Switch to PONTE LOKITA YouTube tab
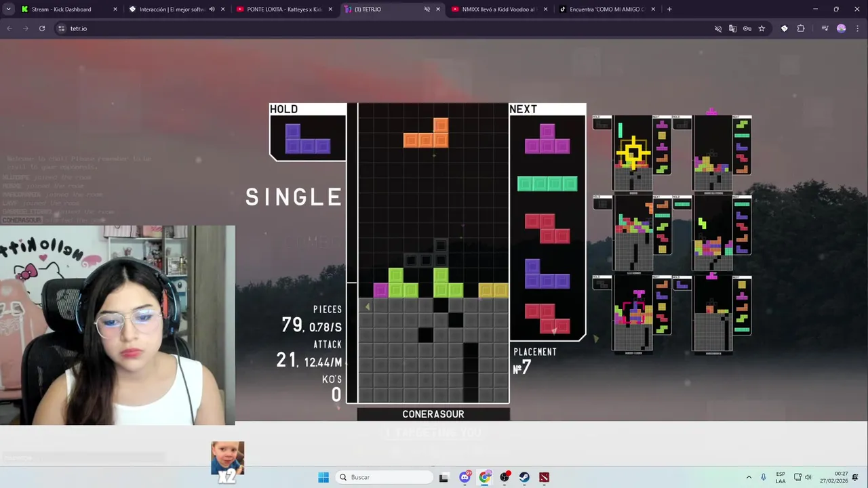 (283, 9)
